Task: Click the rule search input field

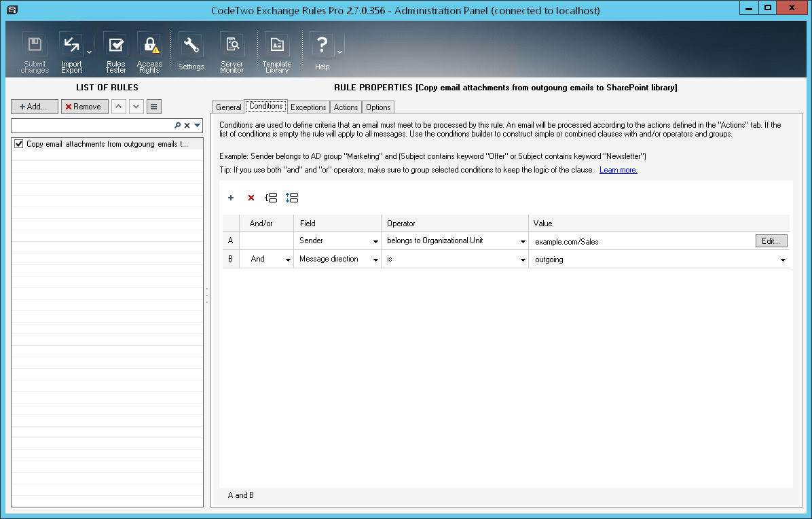Action: coord(92,126)
